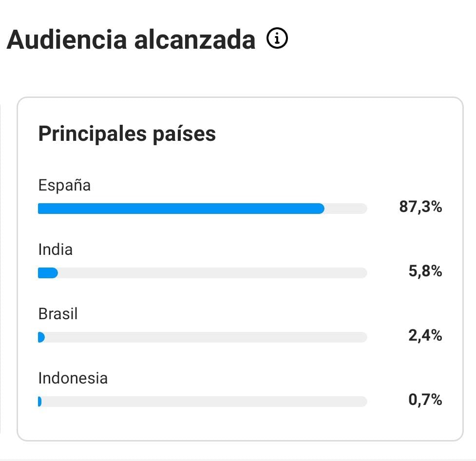Select the blue España progress bar
This screenshot has height=461, width=476.
(181, 209)
